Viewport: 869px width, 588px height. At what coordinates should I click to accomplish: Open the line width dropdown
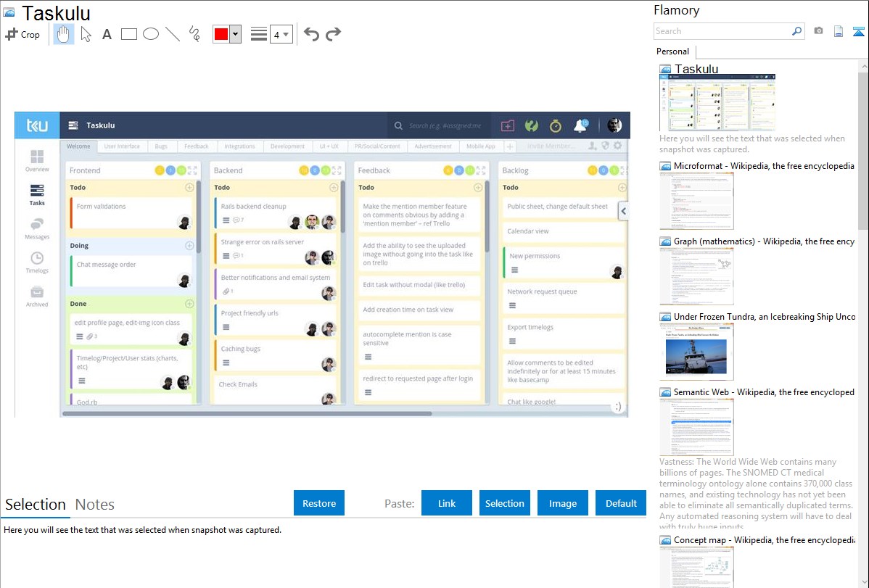[x=281, y=34]
